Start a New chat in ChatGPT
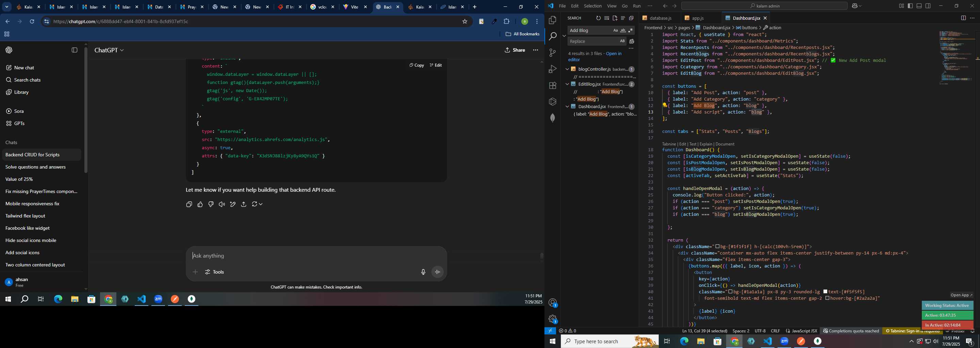The width and height of the screenshot is (980, 348). pos(24,68)
